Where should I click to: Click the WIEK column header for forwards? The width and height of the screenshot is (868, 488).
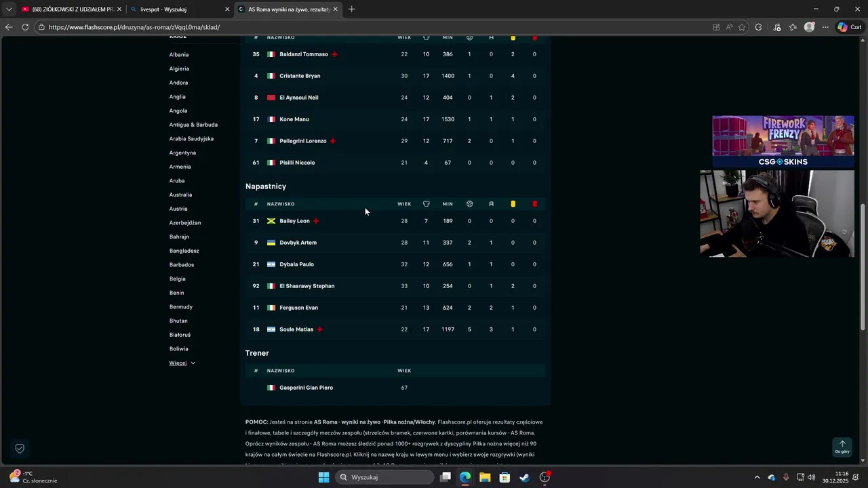[x=404, y=204]
